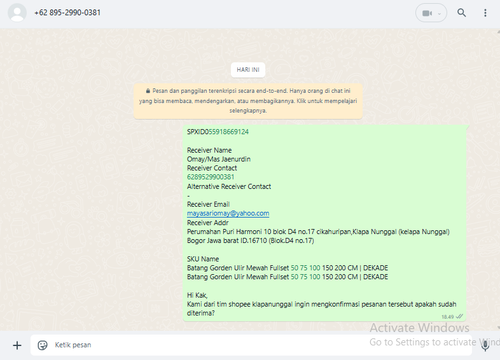Open the phone number link 6289529900381
Viewport: 500px width, 360px height.
pos(211,177)
